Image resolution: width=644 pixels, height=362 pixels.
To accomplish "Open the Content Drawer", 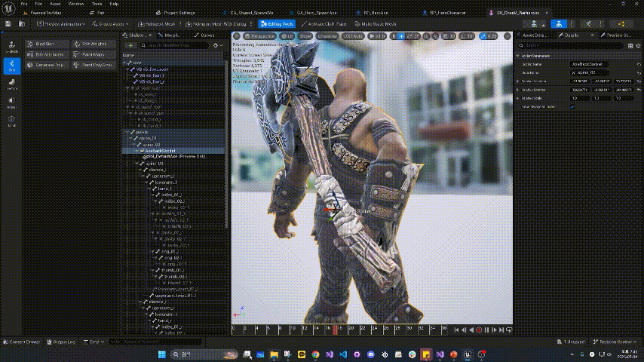I will 22,342.
